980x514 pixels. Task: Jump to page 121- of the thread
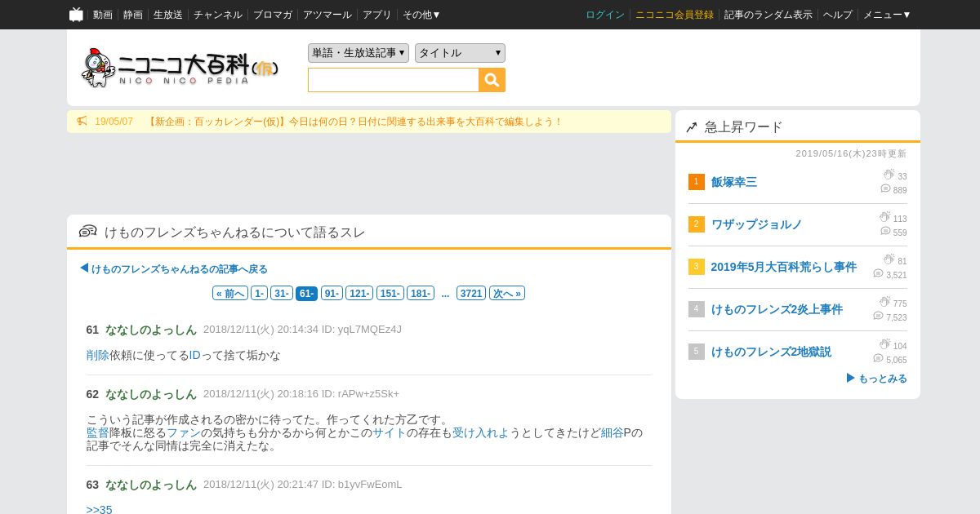pyautogui.click(x=359, y=293)
